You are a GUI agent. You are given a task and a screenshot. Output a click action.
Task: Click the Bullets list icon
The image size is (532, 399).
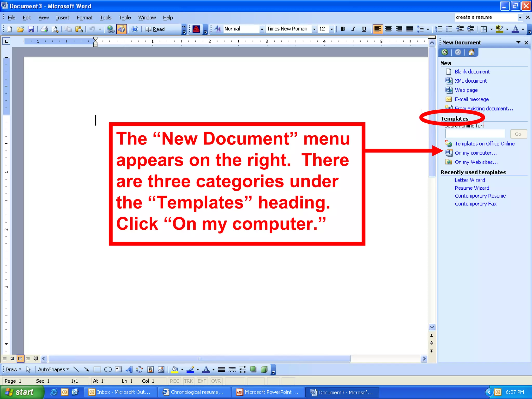coord(449,29)
